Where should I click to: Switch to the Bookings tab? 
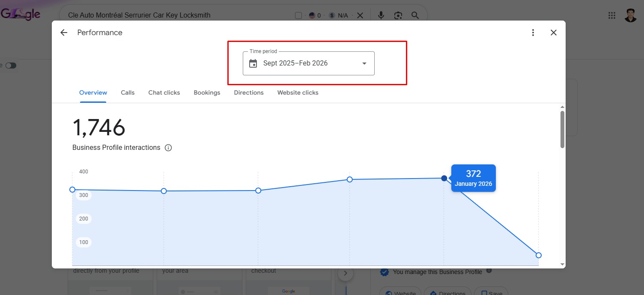tap(207, 92)
